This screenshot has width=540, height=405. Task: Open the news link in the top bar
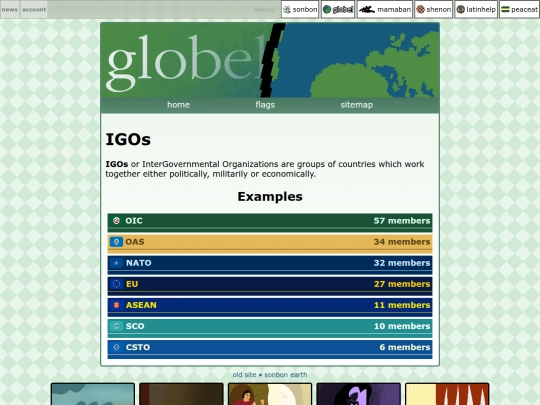(10, 9)
